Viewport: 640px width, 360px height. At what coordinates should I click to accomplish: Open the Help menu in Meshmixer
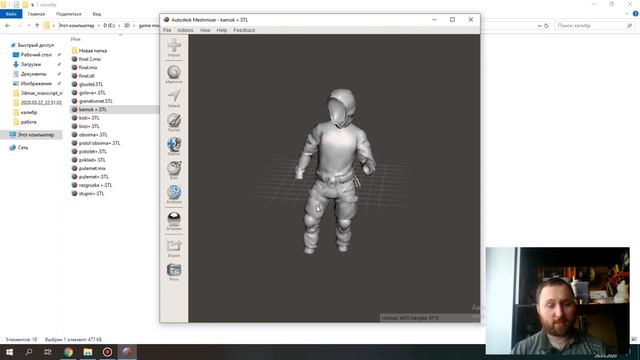[222, 30]
